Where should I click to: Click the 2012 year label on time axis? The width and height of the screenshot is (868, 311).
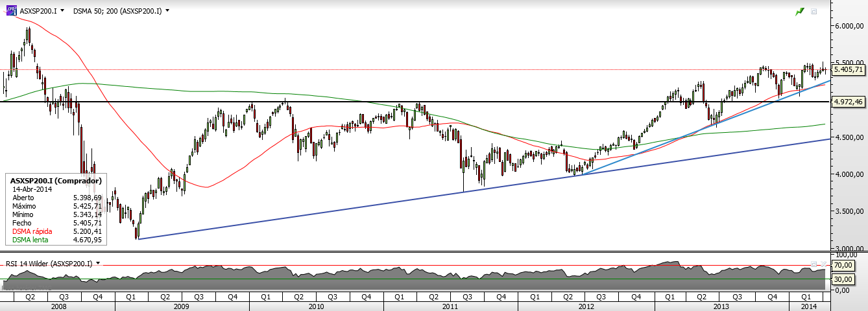tap(586, 305)
